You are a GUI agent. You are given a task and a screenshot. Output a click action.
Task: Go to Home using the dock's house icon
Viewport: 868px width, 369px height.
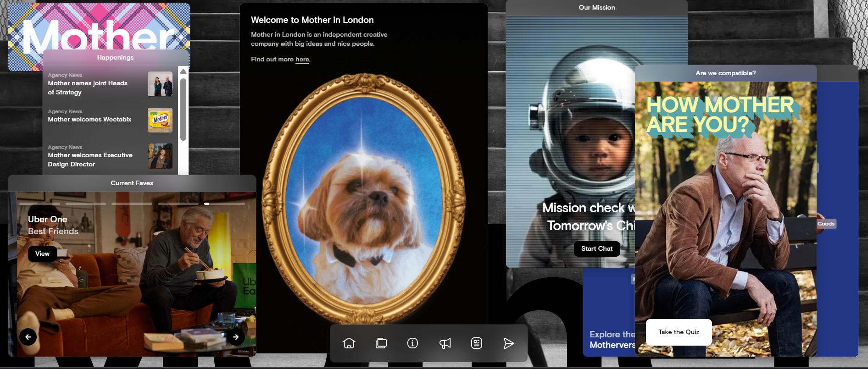(349, 343)
